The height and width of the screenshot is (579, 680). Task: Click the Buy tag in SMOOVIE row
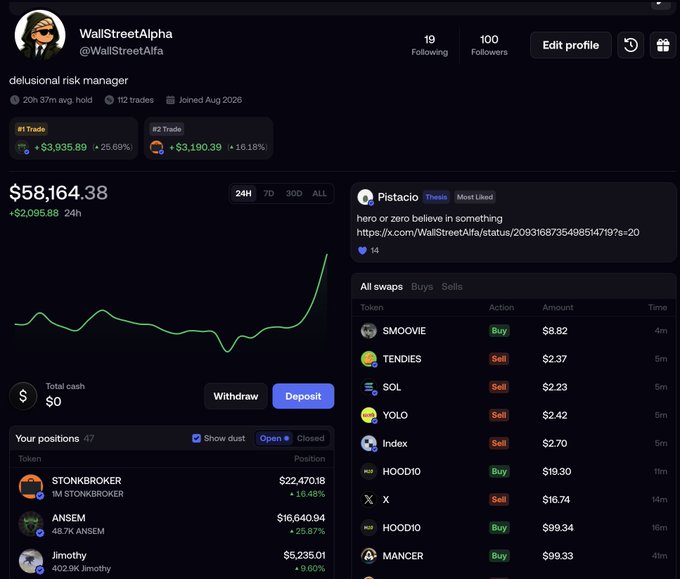tap(499, 331)
